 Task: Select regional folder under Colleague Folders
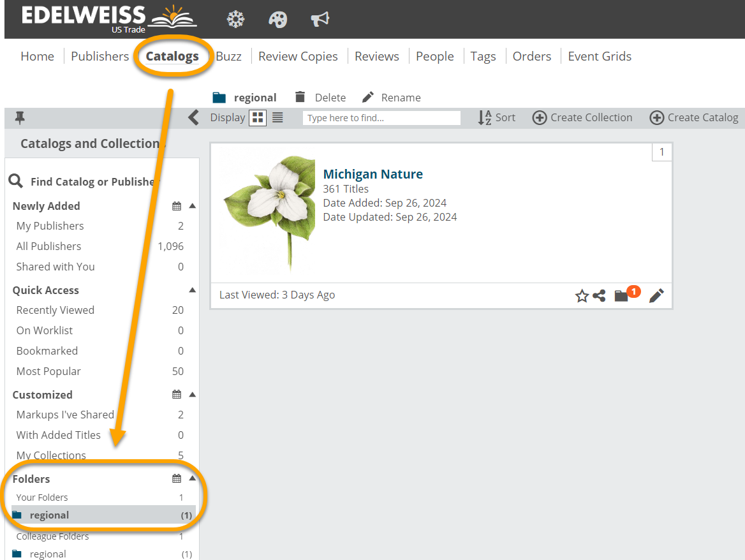103,554
